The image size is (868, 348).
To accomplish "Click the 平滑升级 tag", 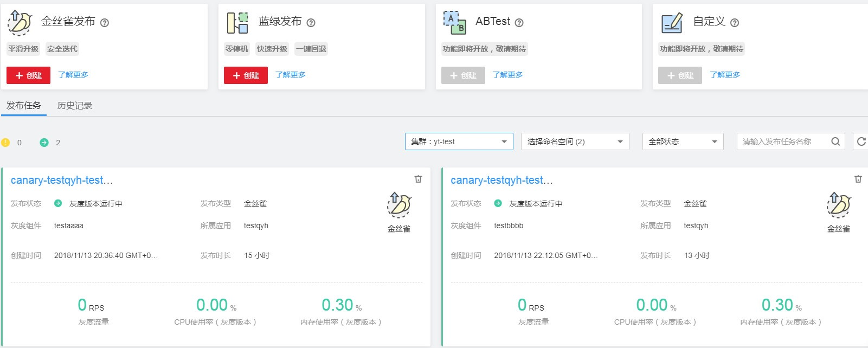I will pyautogui.click(x=23, y=49).
